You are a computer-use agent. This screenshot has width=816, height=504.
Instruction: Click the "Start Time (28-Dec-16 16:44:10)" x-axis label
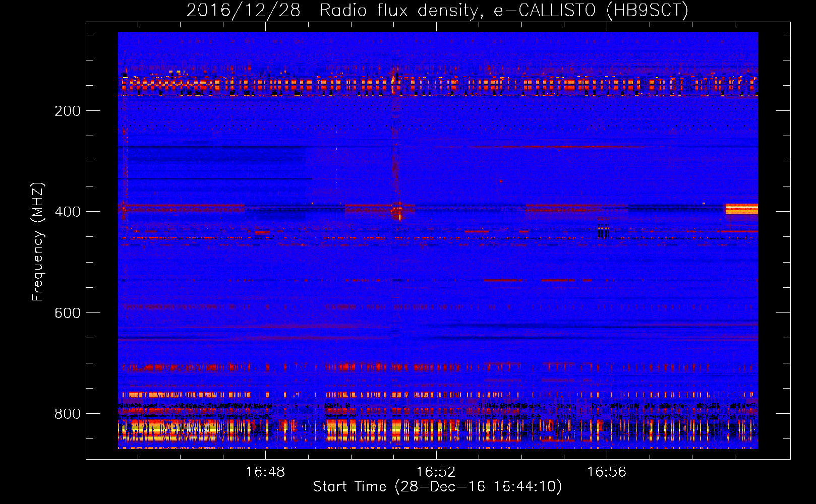(x=437, y=487)
